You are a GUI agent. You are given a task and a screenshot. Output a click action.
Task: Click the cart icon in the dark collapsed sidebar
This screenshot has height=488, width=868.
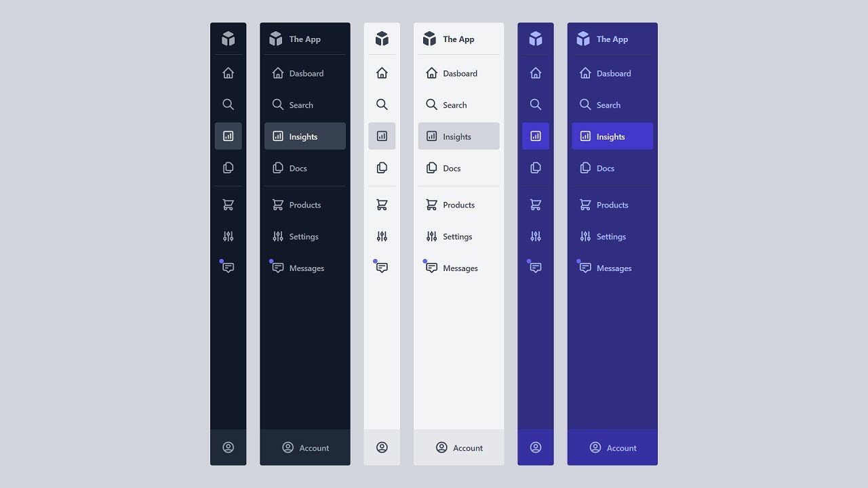coord(229,205)
